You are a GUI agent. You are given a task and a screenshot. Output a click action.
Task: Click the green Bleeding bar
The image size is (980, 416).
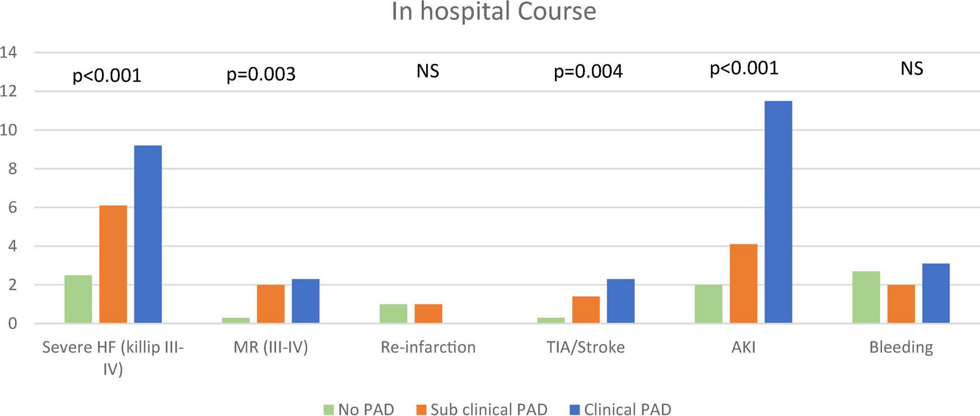pos(866,297)
